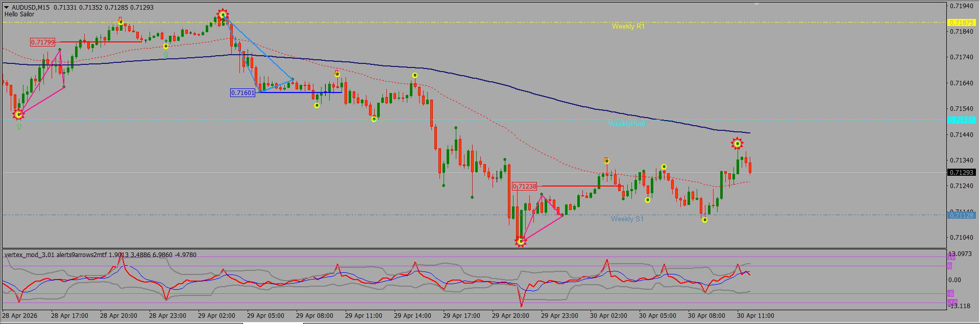Click the 0.71440 price scale label
Viewport: 980px width, 324px height.
point(962,134)
